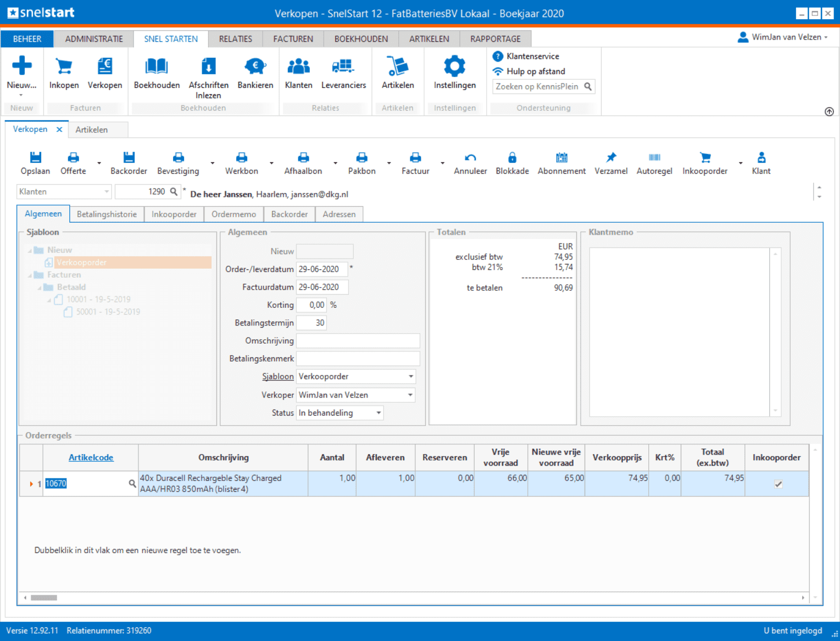Print the Bevestiging confirmation
The width and height of the screenshot is (840, 641).
pos(178,158)
